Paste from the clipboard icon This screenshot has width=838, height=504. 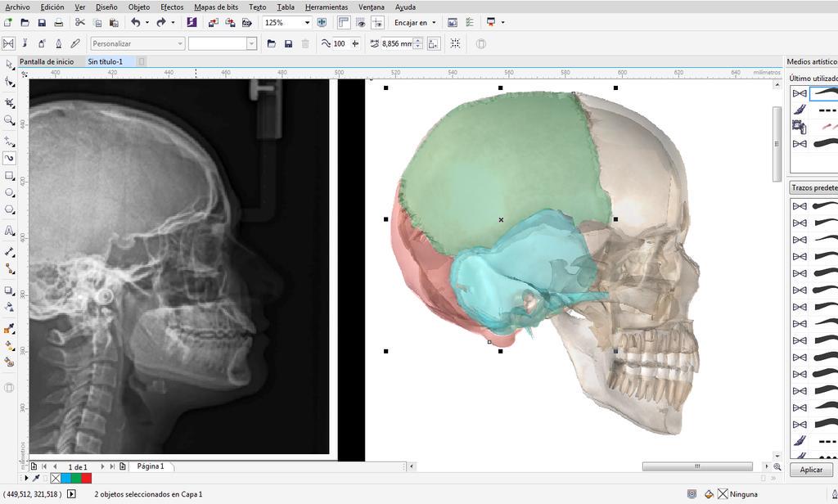(114, 22)
